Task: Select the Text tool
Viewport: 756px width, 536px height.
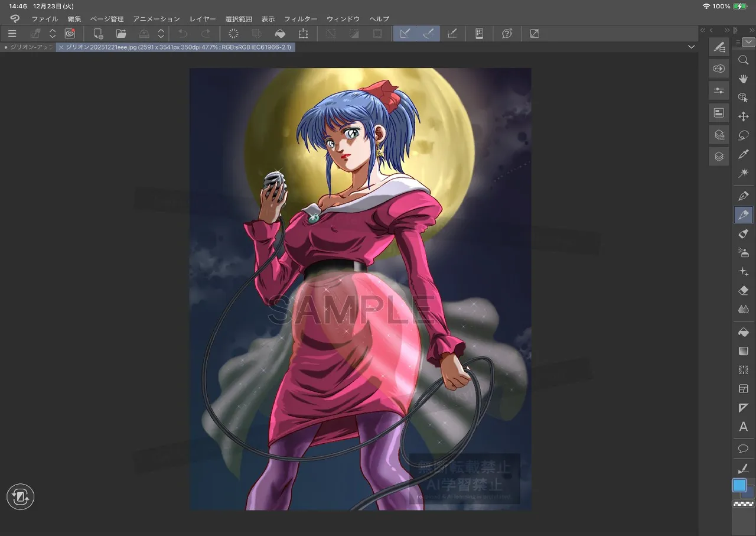Action: coord(743,427)
